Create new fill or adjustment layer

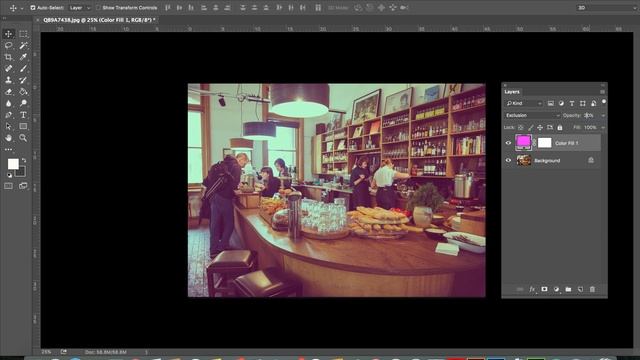pos(556,289)
